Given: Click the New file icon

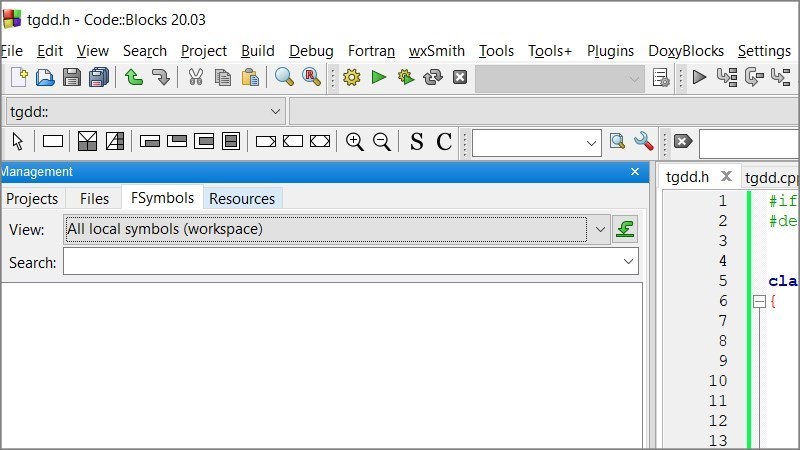Looking at the screenshot, I should click(19, 78).
